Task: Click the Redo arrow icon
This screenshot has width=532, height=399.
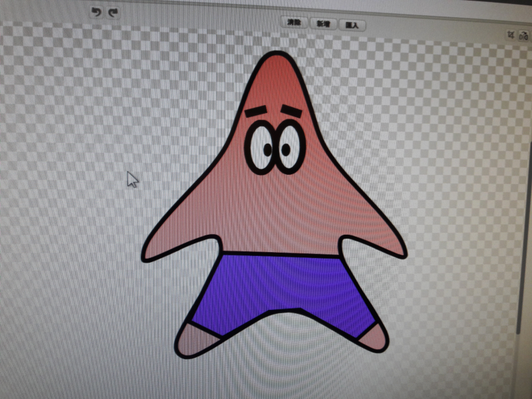Action: pos(113,13)
